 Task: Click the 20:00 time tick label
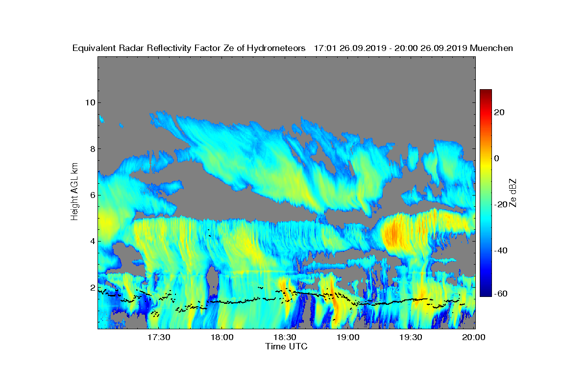pos(474,338)
